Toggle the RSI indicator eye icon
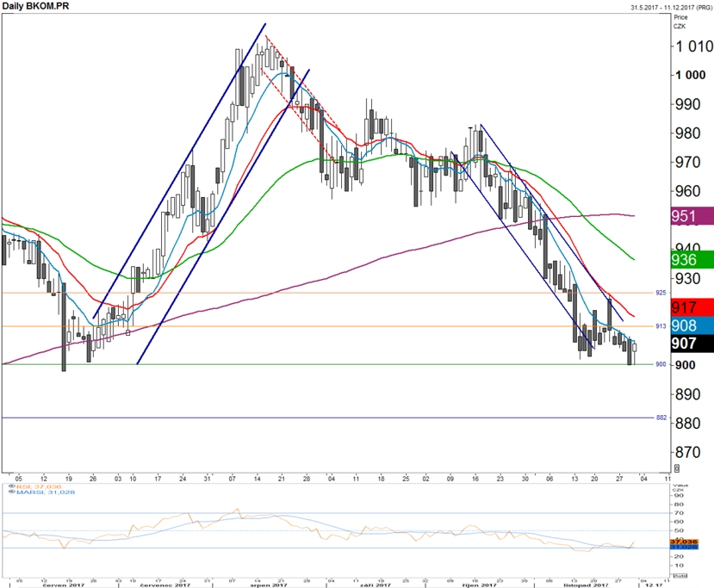The image size is (714, 588). (x=12, y=486)
